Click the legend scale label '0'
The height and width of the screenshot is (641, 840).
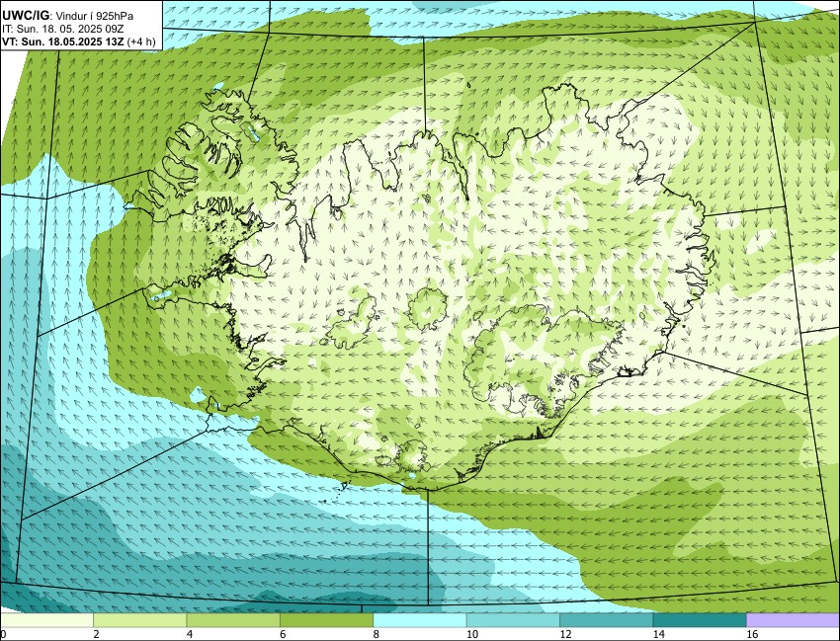[x=3, y=634]
